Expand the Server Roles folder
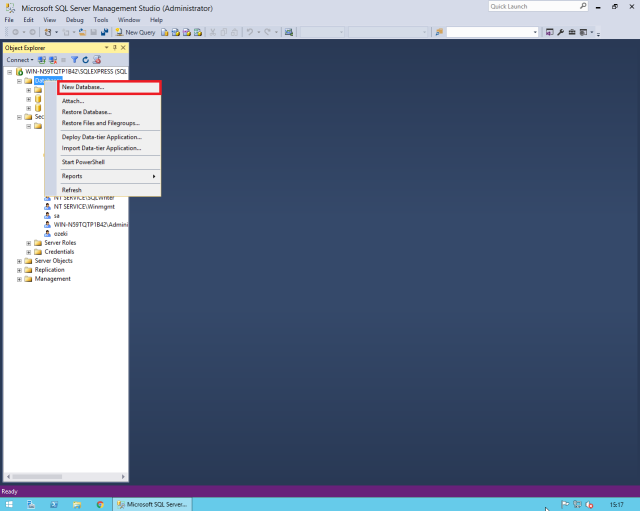640x511 pixels. click(x=29, y=243)
